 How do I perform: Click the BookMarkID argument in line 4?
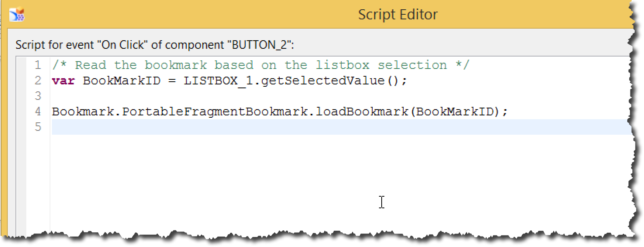pos(455,111)
